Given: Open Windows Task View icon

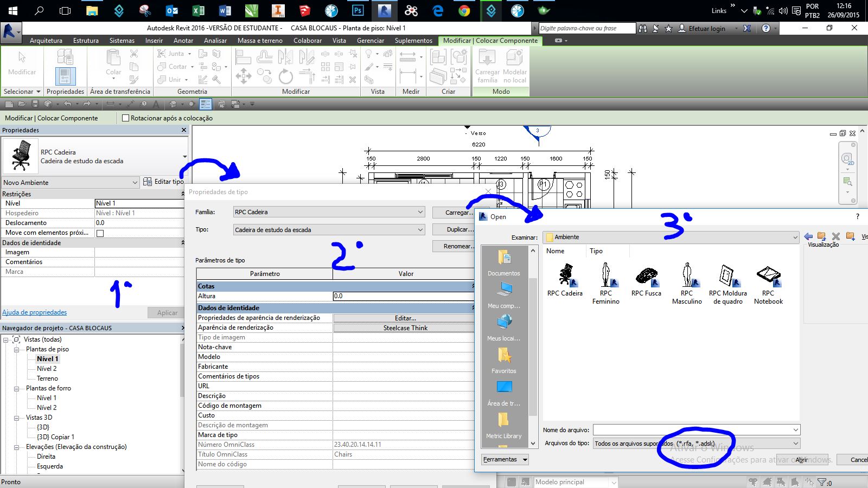Looking at the screenshot, I should pos(65,10).
